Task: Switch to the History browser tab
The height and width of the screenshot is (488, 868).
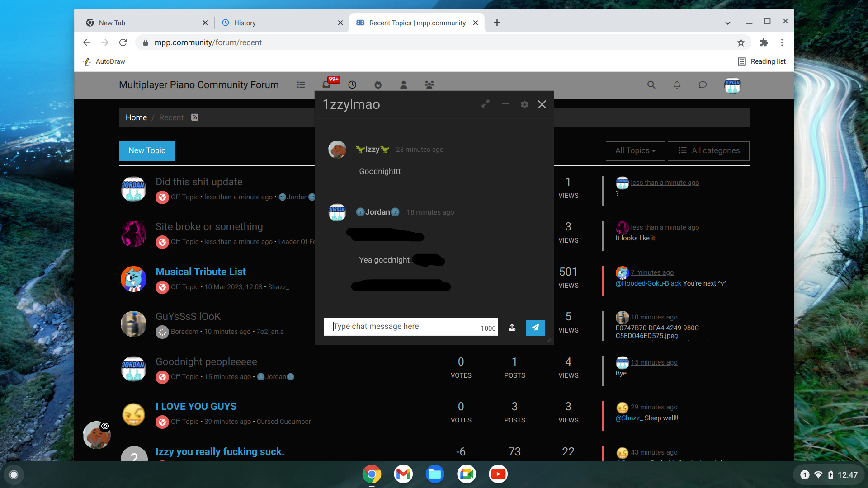Action: click(x=280, y=23)
